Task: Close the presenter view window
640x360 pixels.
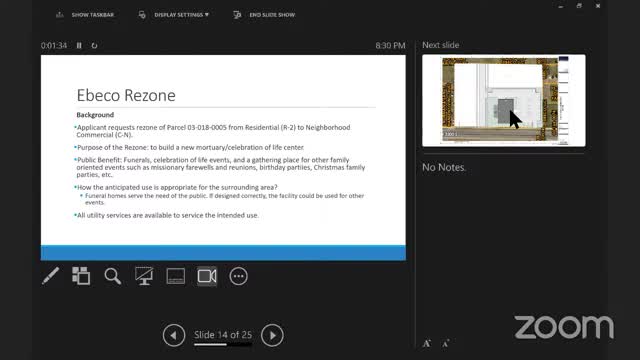Action: pos(598,6)
